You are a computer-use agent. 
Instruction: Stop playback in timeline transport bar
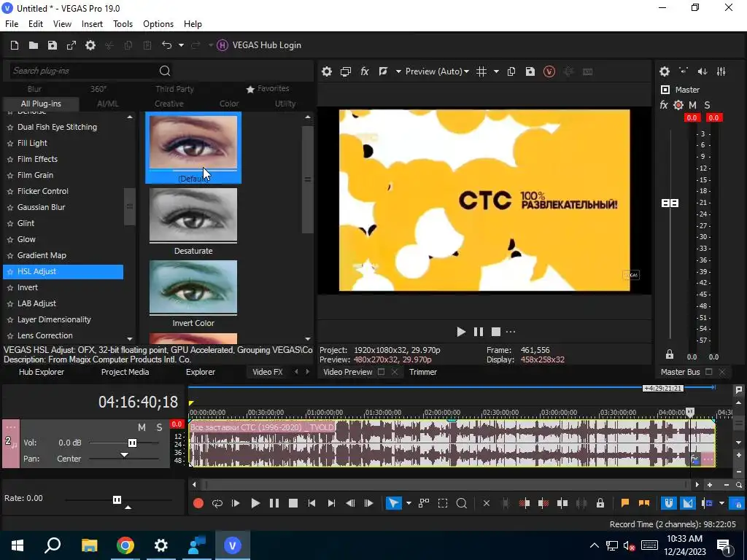293,503
